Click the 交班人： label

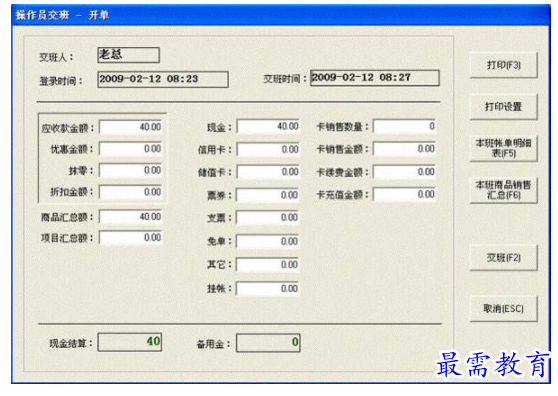(x=56, y=57)
